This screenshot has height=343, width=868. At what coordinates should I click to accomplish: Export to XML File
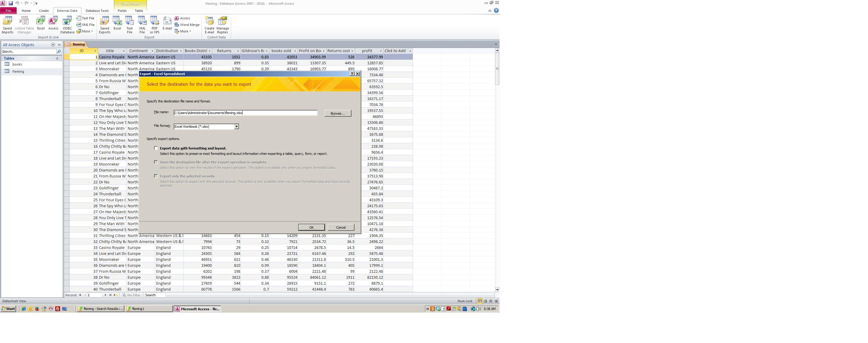pos(142,25)
